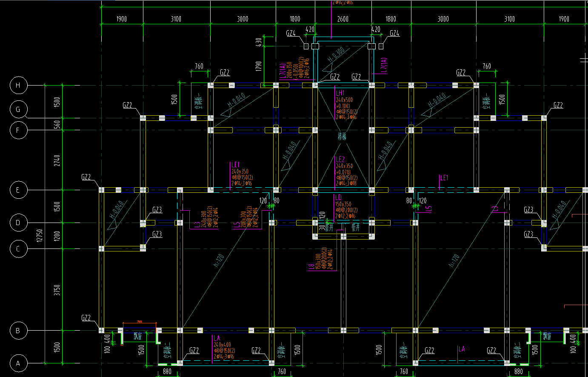Click the 2740 dimension text
This screenshot has height=377, width=588.
click(57, 160)
